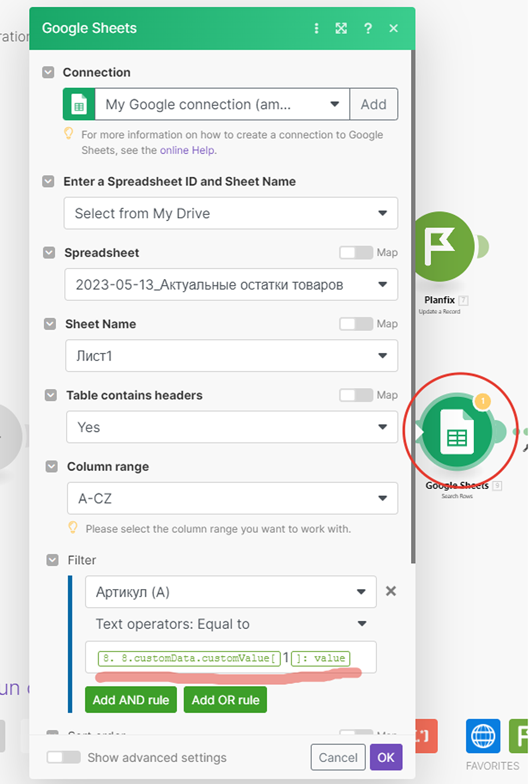Confirm with the OK button

(386, 757)
